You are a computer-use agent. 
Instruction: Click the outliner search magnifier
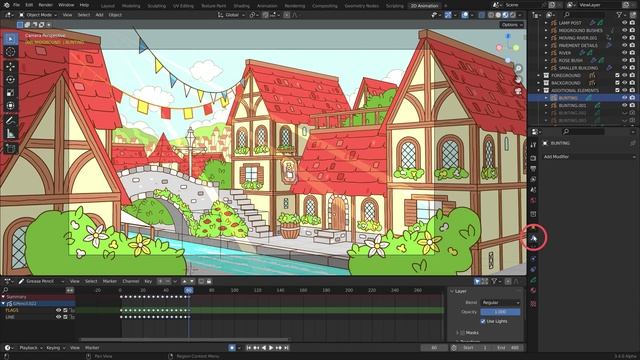(x=567, y=15)
